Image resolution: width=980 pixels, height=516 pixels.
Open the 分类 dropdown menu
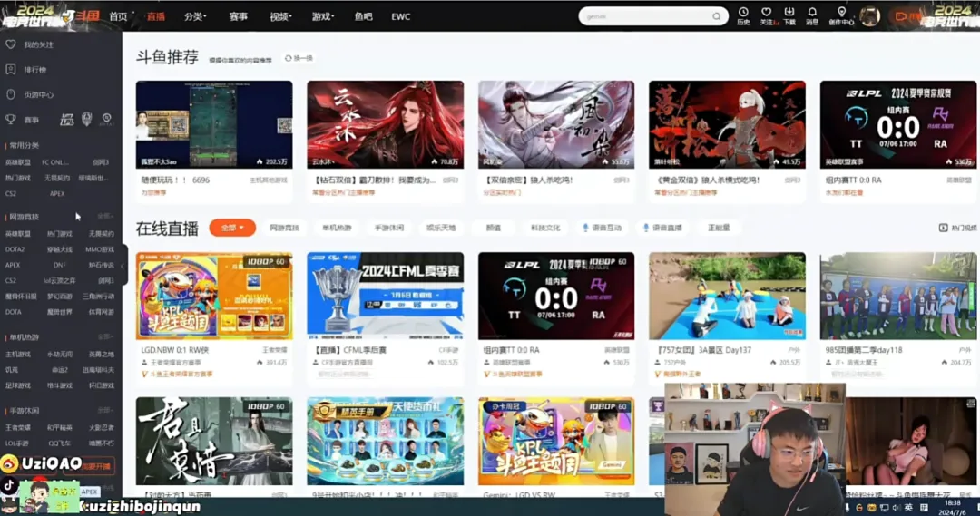click(195, 17)
